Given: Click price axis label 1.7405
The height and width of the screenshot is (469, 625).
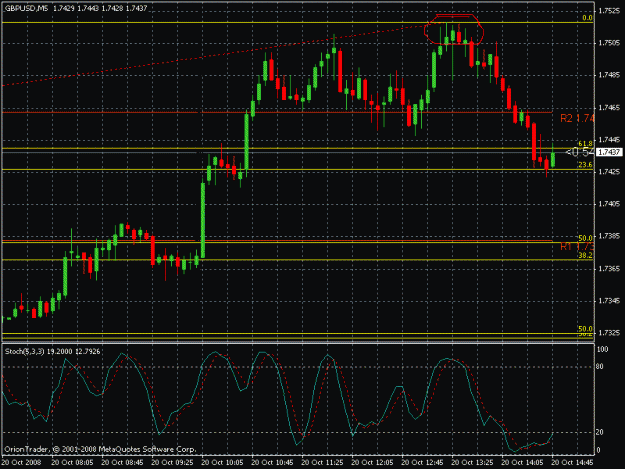Looking at the screenshot, I should 609,204.
